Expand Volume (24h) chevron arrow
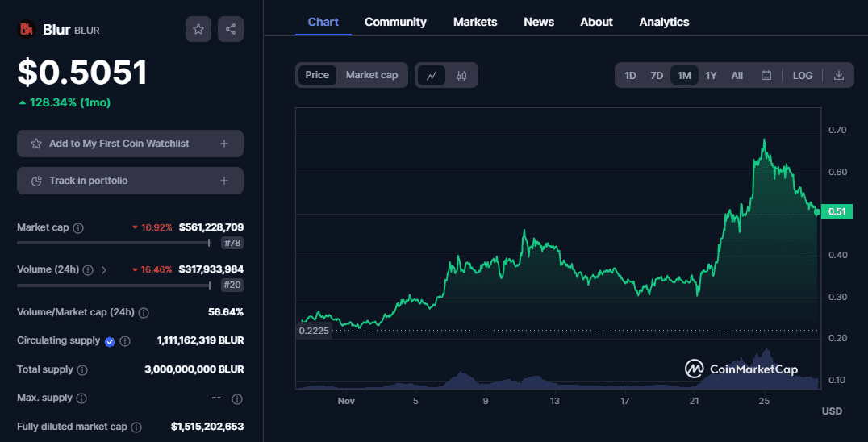Screen dimensions: 868x442 [104, 270]
